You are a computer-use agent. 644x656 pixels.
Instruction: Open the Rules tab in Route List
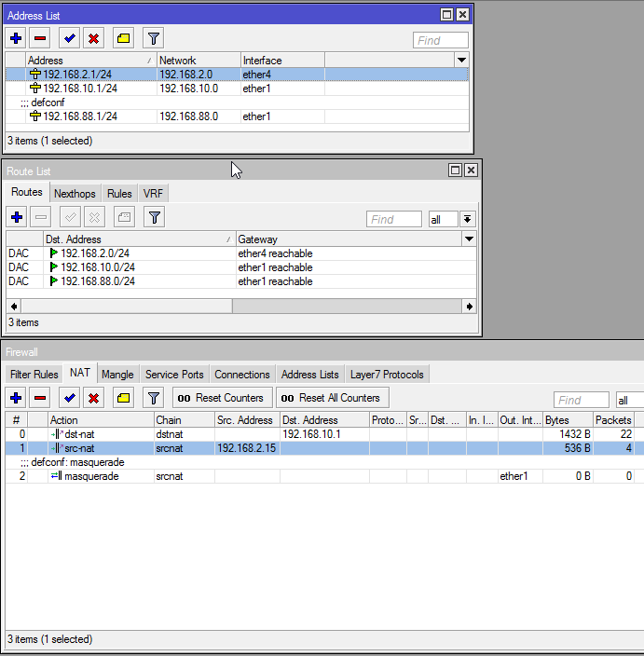point(119,194)
